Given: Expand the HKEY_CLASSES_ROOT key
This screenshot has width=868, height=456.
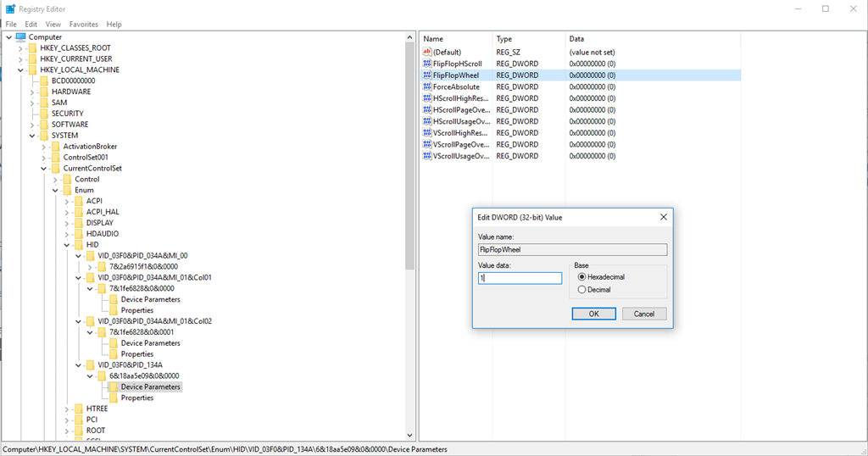Looking at the screenshot, I should click(20, 48).
